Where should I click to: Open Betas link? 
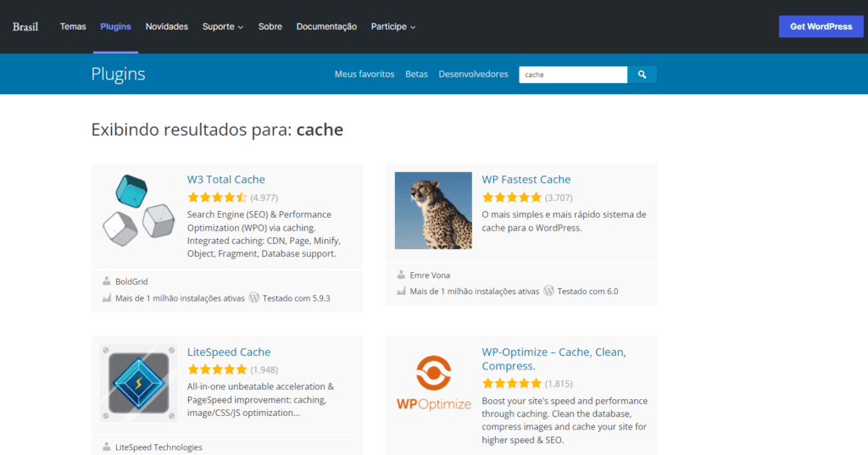tap(416, 75)
